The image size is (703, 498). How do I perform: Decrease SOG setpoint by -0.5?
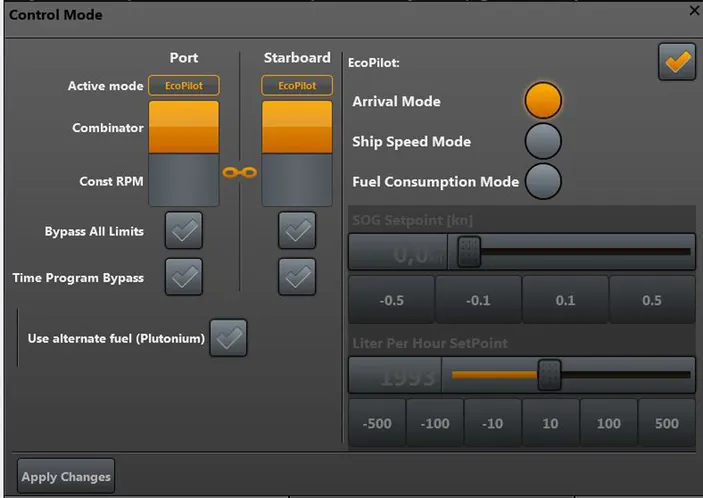tap(391, 300)
